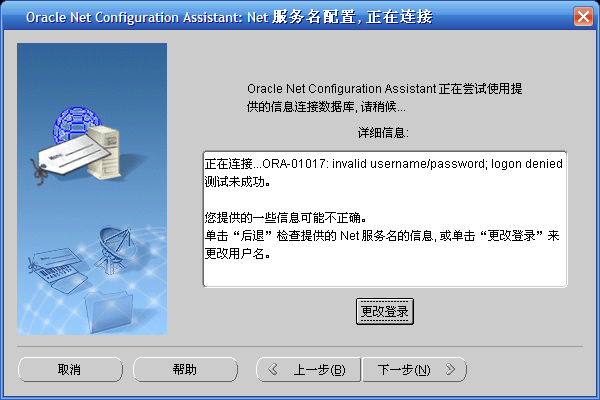Click the 详细信息 label
This screenshot has width=600, height=400.
coord(383,131)
